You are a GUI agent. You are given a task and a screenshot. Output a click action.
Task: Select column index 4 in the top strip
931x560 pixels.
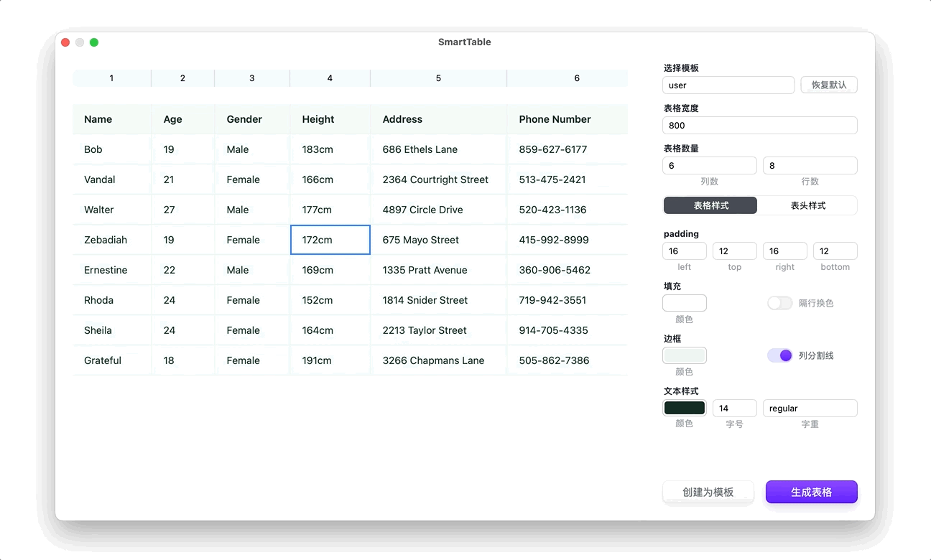click(330, 78)
